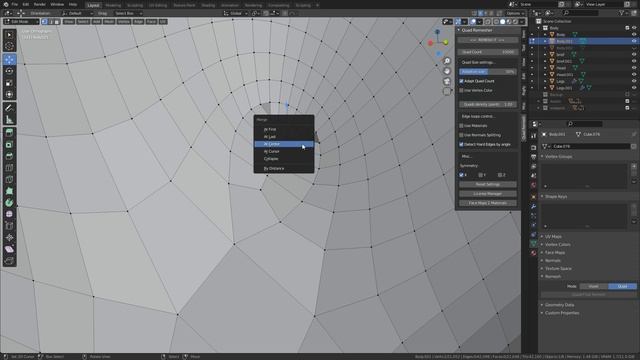The image size is (640, 360).
Task: Enable the Use Materials checkbox
Action: (x=462, y=126)
